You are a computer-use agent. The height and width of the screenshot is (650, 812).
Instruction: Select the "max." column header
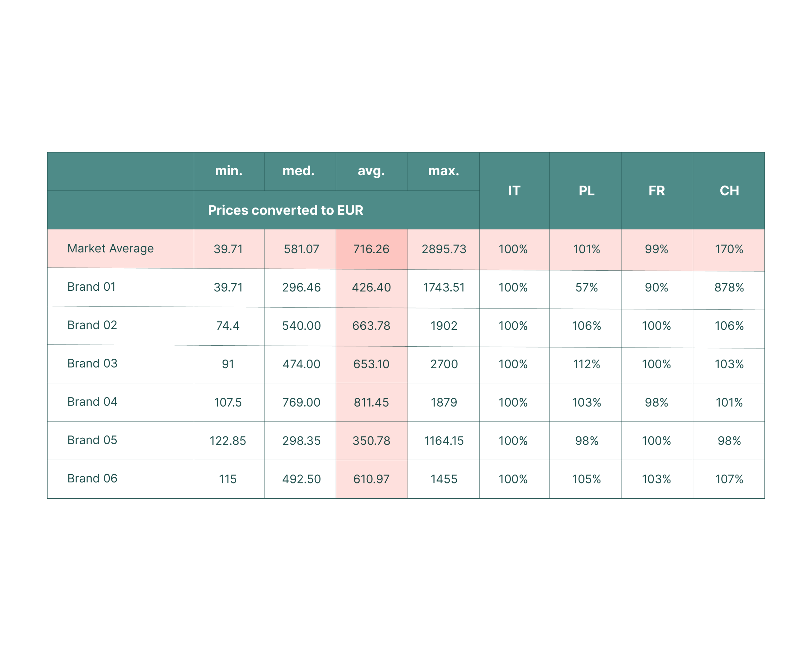(443, 171)
